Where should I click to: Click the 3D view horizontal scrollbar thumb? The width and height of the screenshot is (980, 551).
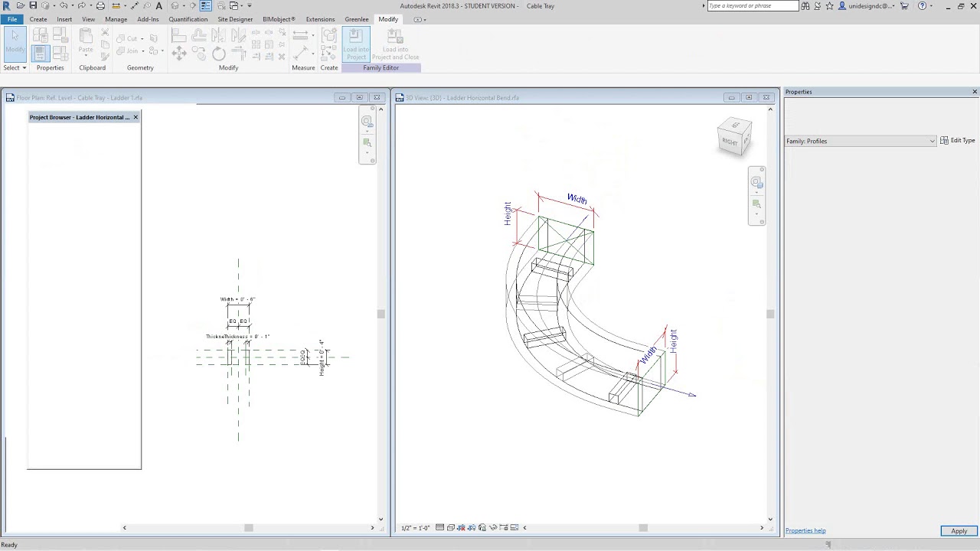[x=643, y=527]
